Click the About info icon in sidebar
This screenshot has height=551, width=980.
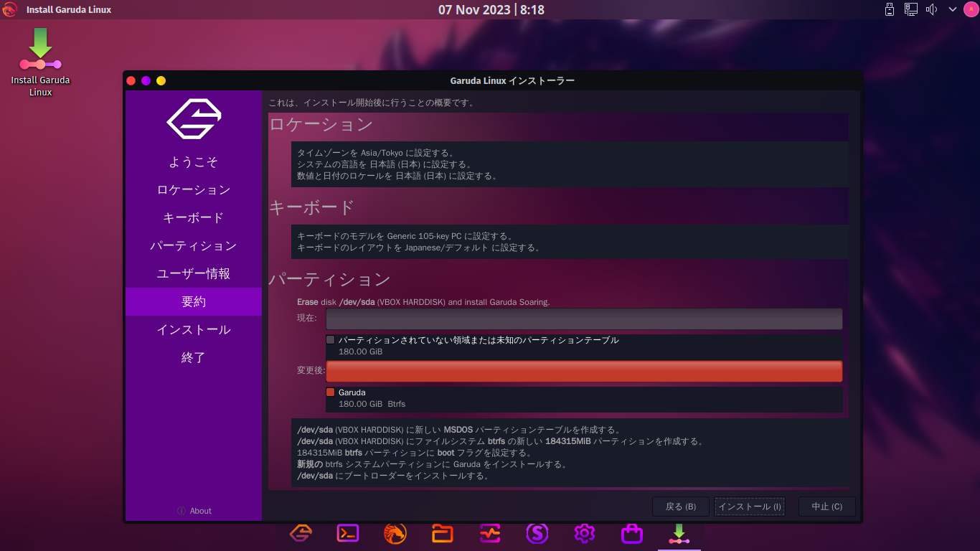[x=182, y=511]
